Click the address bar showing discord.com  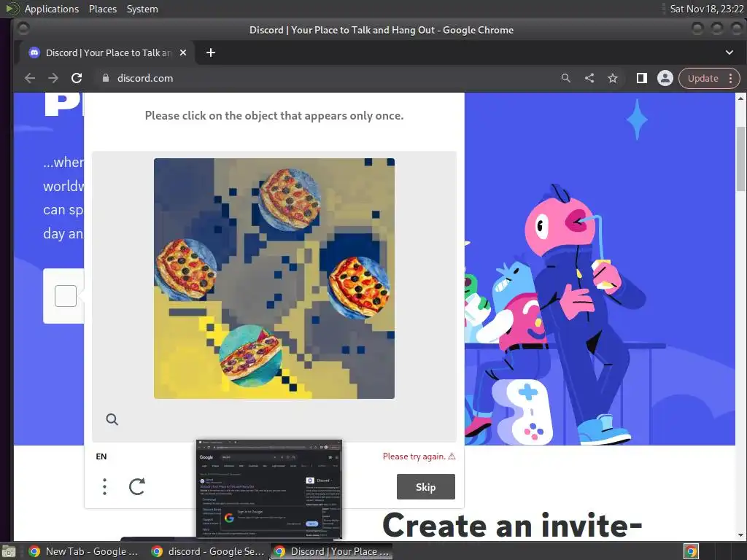(x=324, y=78)
